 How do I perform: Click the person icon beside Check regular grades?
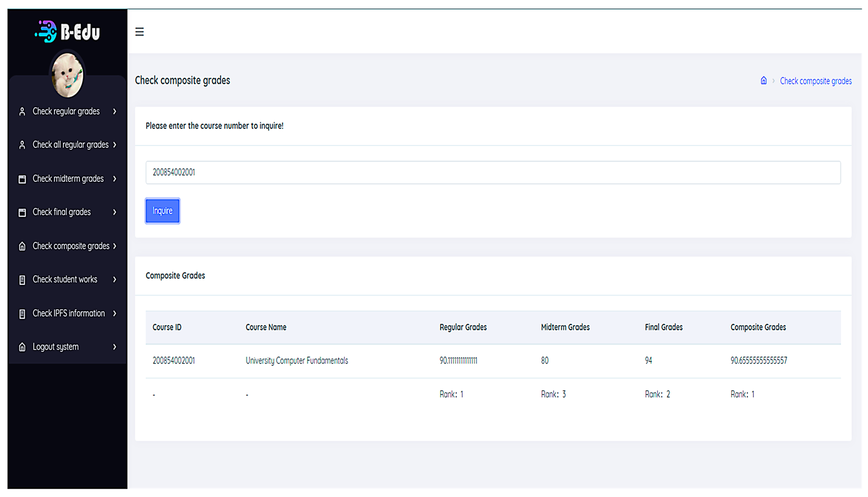[22, 112]
